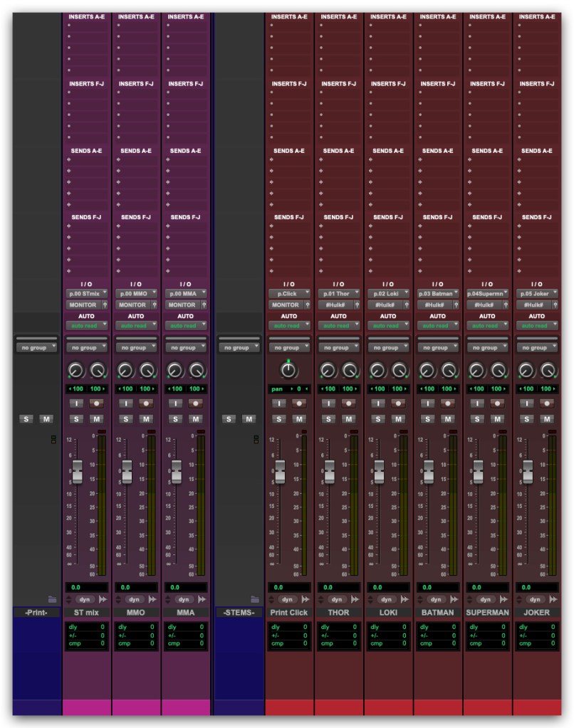This screenshot has width=574, height=728.
Task: Click the 0.0 volume field on MMA
Action: (185, 588)
